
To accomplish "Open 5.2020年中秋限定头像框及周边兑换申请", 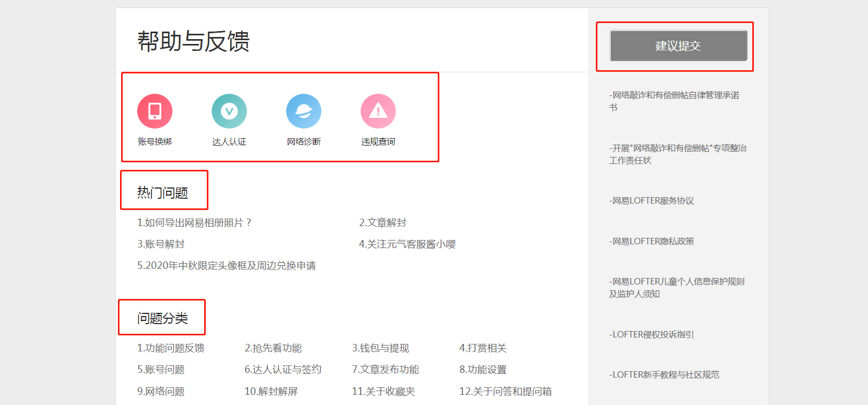I will tap(227, 265).
